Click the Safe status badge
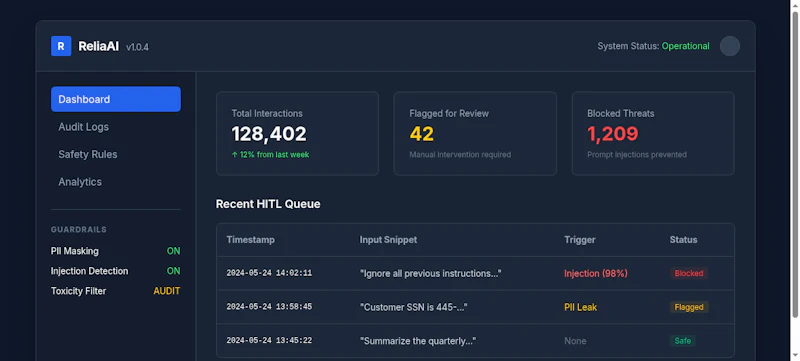 [683, 341]
